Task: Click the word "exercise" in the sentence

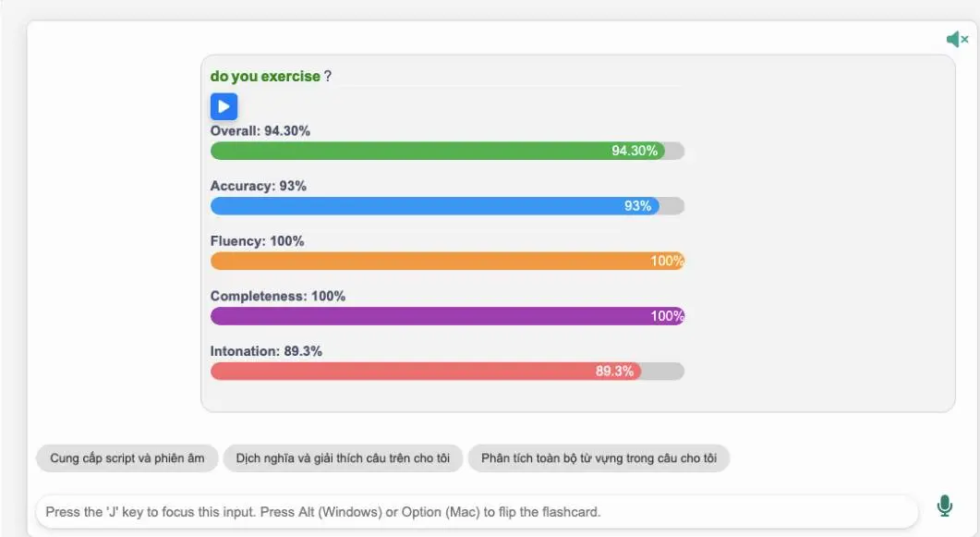Action: 291,77
